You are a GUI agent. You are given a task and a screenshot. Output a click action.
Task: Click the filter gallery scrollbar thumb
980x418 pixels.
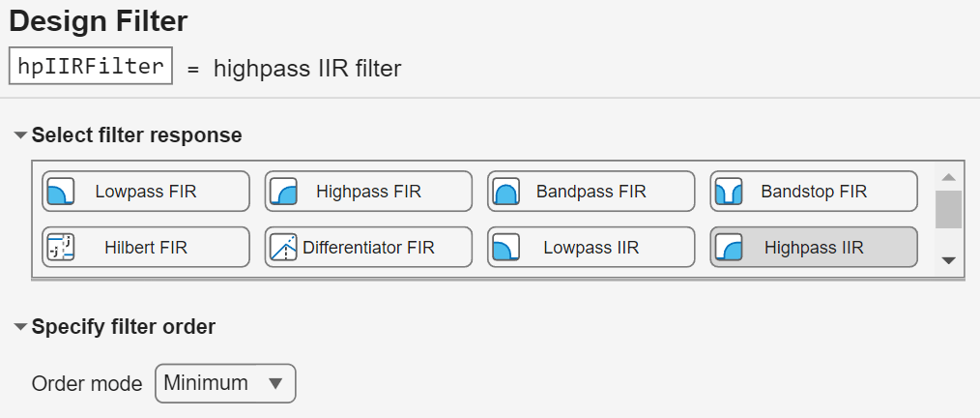[948, 209]
